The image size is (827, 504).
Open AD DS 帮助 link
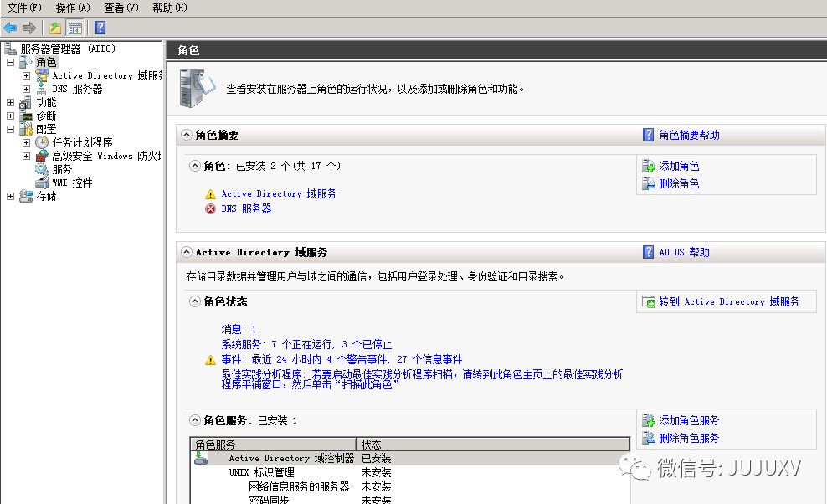tap(684, 252)
